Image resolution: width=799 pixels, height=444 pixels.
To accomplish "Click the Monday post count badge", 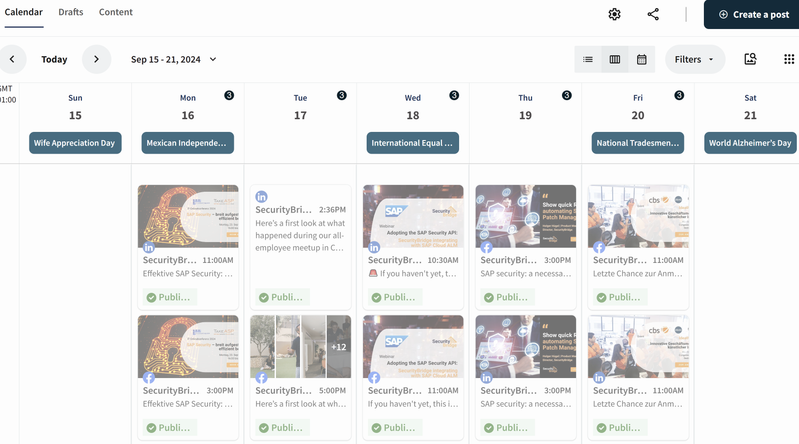I will tap(229, 95).
